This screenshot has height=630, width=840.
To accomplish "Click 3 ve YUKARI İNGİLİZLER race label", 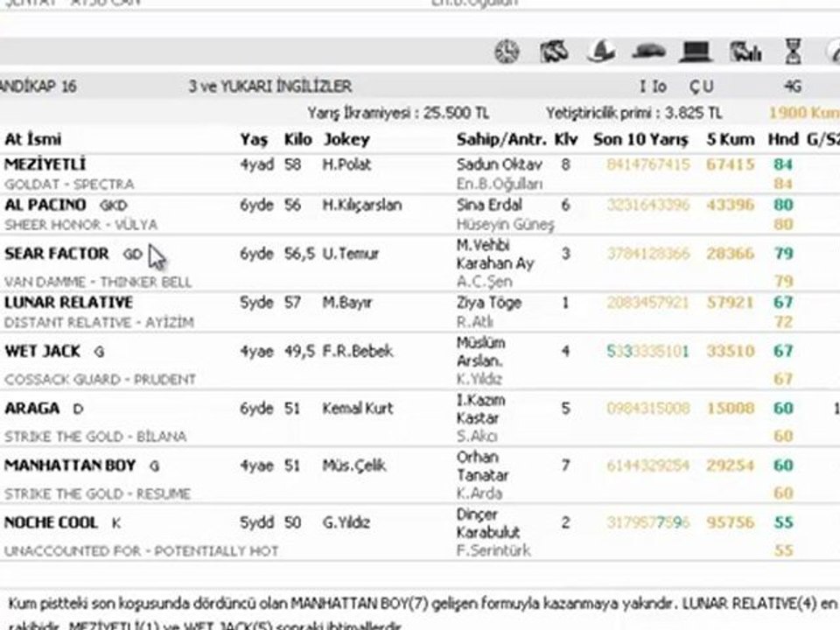I will (270, 87).
